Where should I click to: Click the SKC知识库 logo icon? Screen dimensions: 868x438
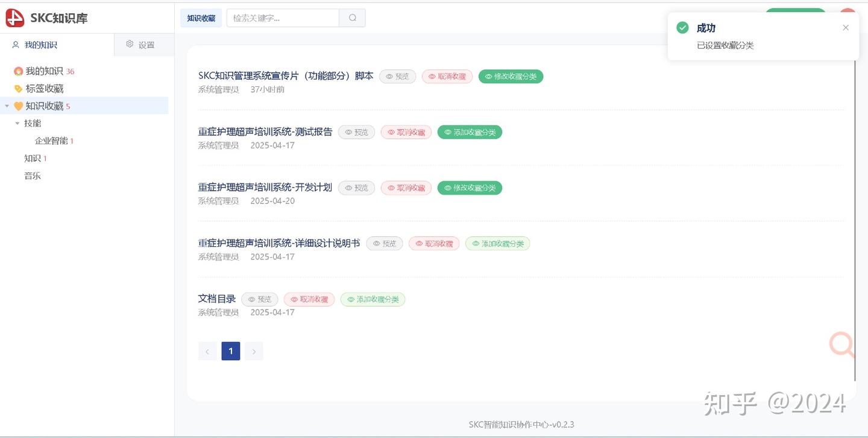[15, 18]
